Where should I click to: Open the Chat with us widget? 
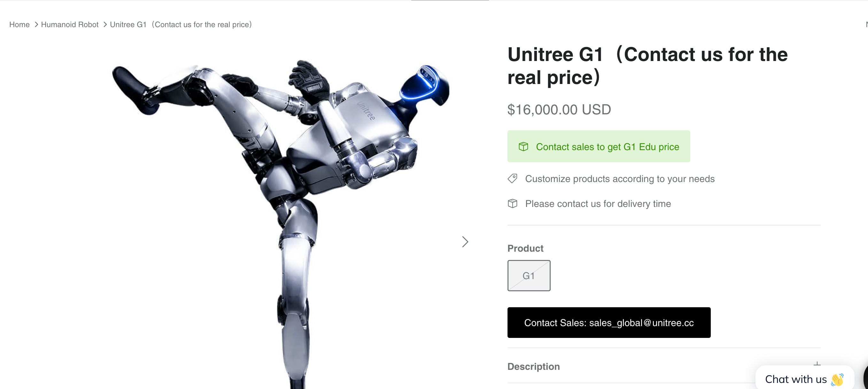point(804,379)
